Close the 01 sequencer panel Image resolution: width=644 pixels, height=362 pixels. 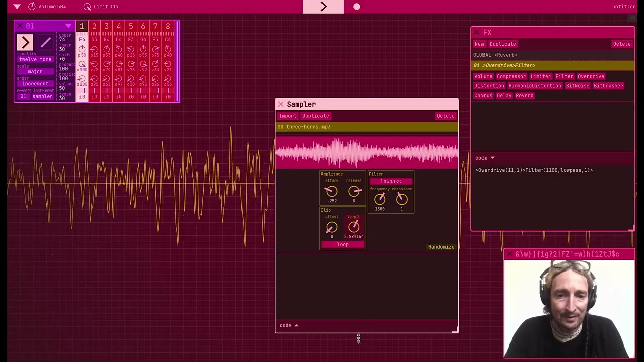pyautogui.click(x=20, y=26)
